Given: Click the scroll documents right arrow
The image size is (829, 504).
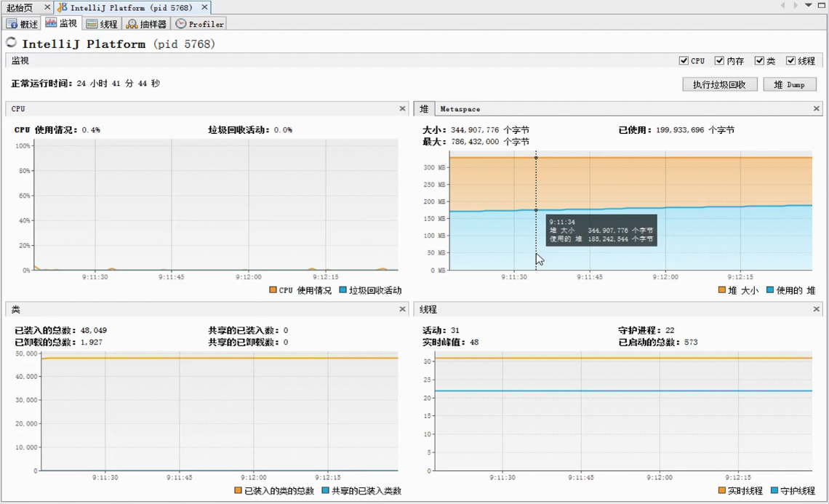Looking at the screenshot, I should [795, 5].
